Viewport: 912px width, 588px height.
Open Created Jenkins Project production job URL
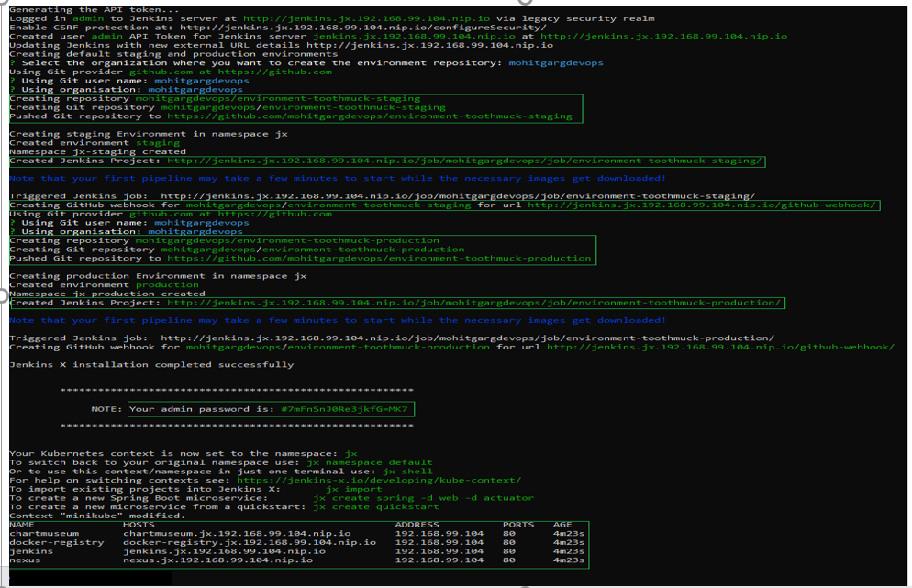click(473, 303)
